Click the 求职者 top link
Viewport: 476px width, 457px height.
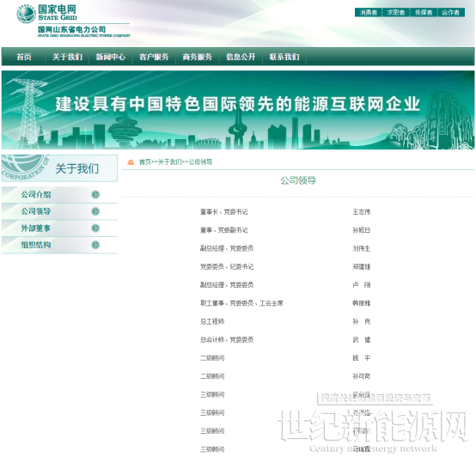coord(396,12)
